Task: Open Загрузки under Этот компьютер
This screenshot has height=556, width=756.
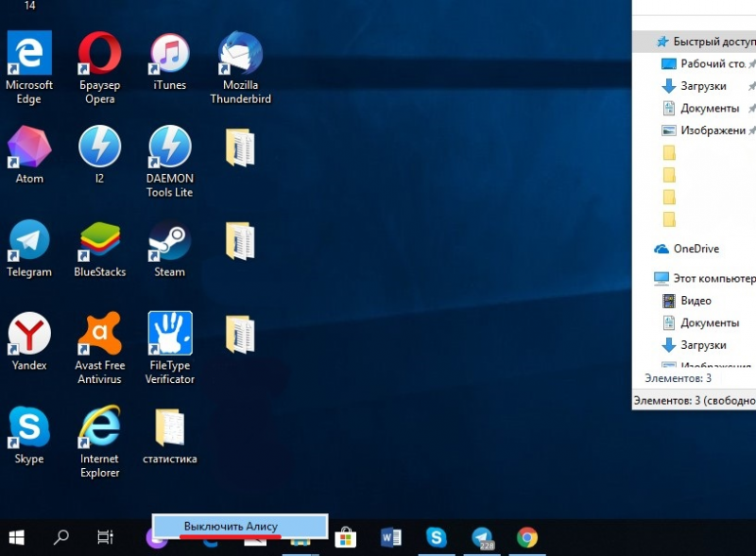Action: pyautogui.click(x=695, y=345)
